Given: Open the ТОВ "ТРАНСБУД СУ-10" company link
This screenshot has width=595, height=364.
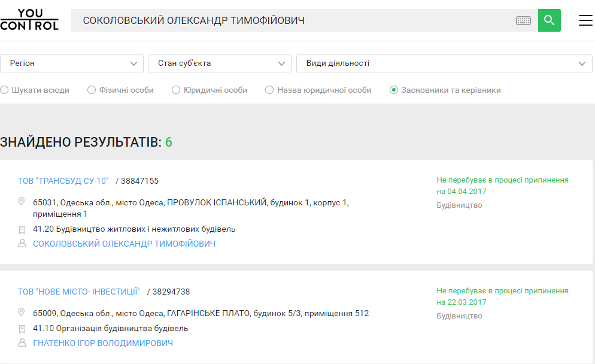Looking at the screenshot, I should [x=63, y=181].
